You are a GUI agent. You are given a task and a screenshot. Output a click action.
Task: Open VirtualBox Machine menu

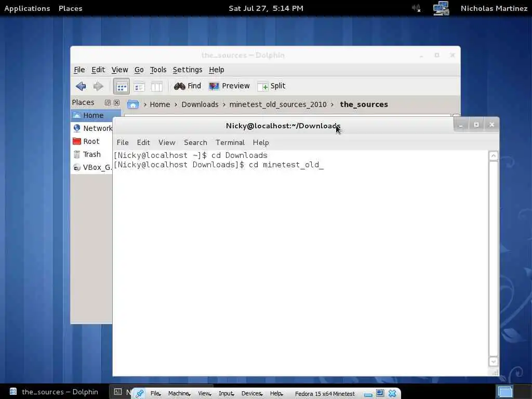click(x=179, y=394)
